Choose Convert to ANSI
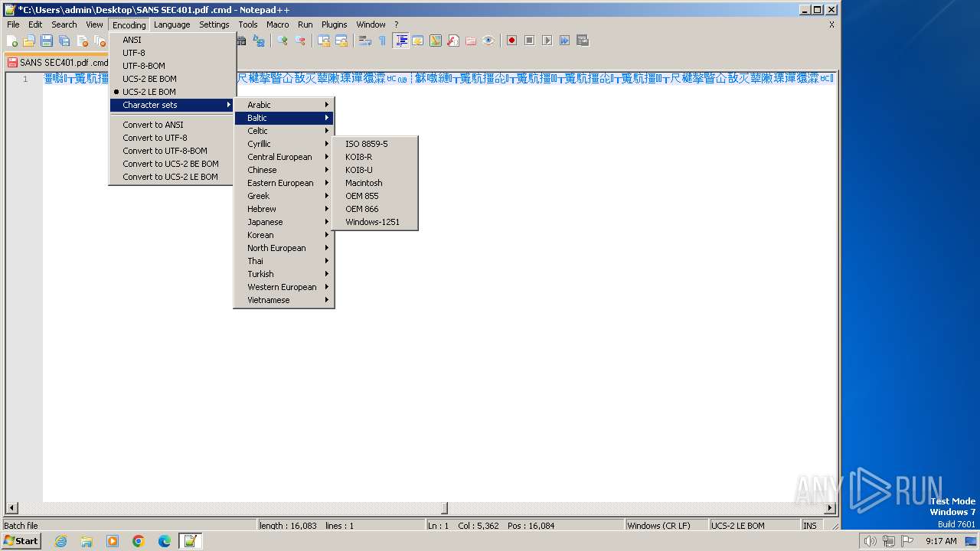 (x=172, y=125)
